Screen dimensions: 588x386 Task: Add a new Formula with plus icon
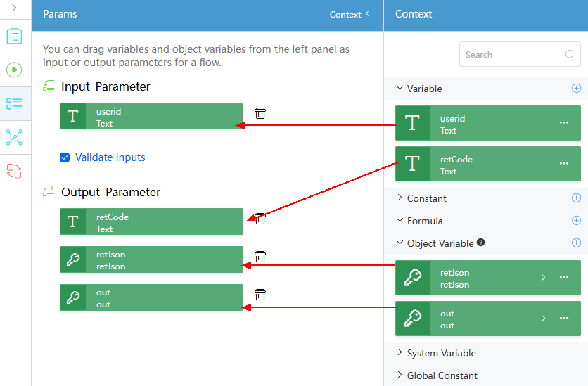pyautogui.click(x=576, y=220)
